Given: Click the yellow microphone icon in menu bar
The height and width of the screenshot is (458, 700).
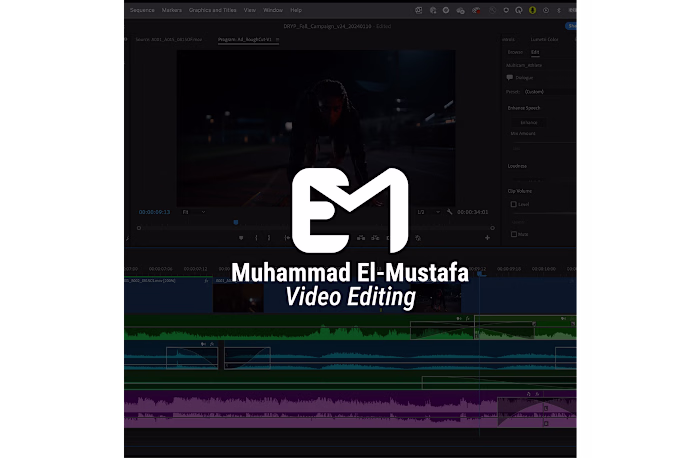Looking at the screenshot, I should click(x=532, y=10).
